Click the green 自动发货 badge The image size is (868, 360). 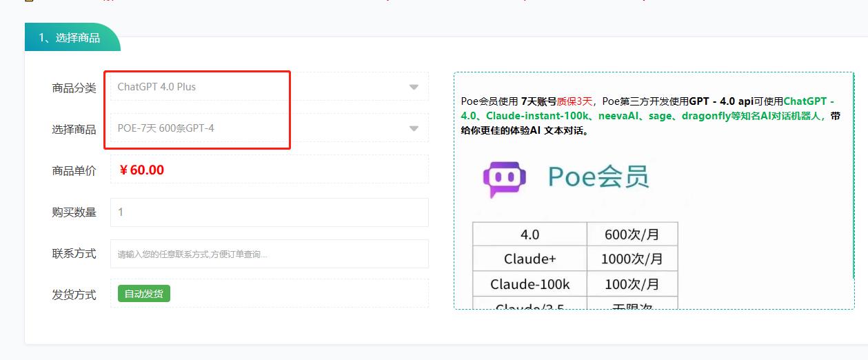pyautogui.click(x=144, y=294)
